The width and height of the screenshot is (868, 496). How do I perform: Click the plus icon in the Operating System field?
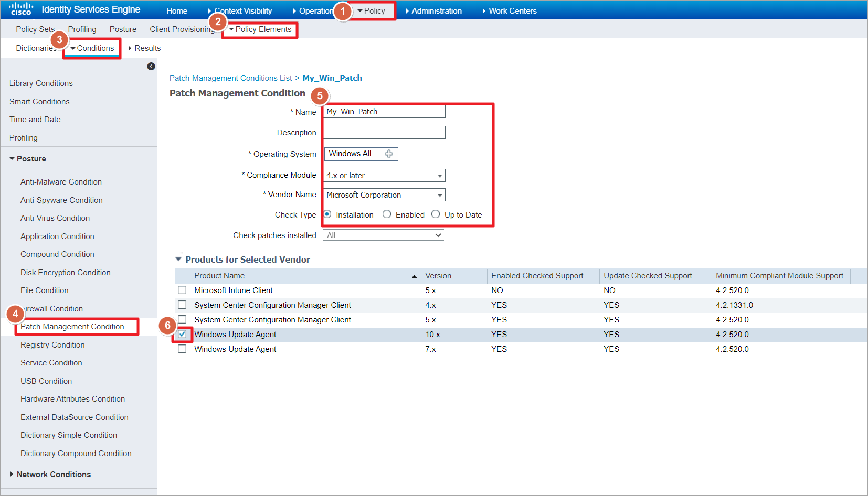389,154
